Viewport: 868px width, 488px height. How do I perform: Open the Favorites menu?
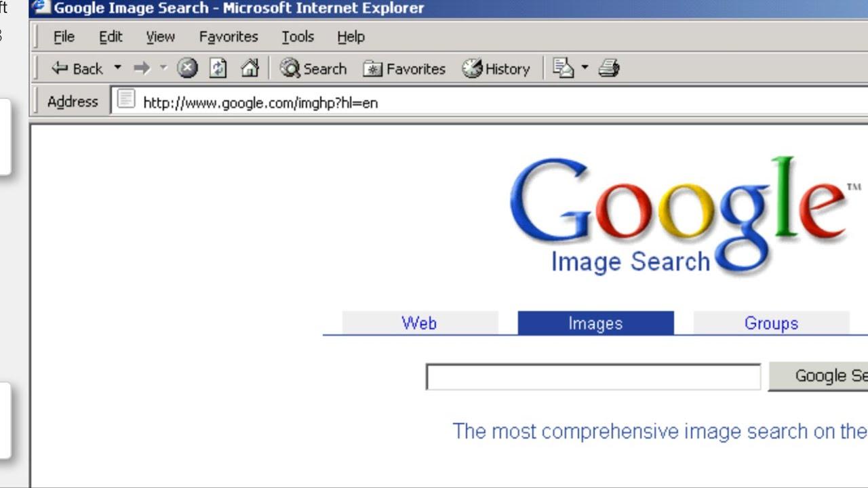click(229, 37)
